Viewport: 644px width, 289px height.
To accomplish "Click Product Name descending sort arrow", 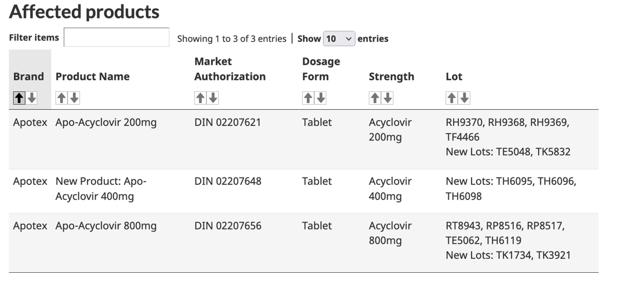I will coord(74,98).
